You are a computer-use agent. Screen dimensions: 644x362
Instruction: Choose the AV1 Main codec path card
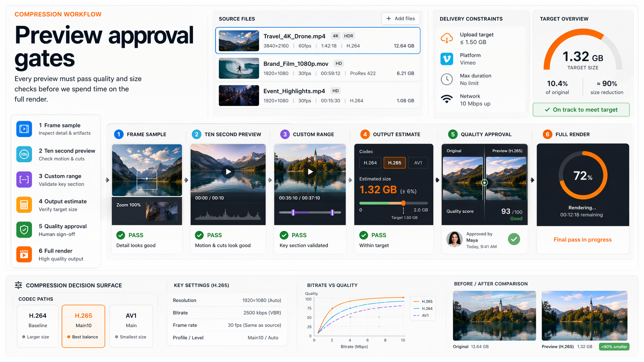(x=131, y=326)
